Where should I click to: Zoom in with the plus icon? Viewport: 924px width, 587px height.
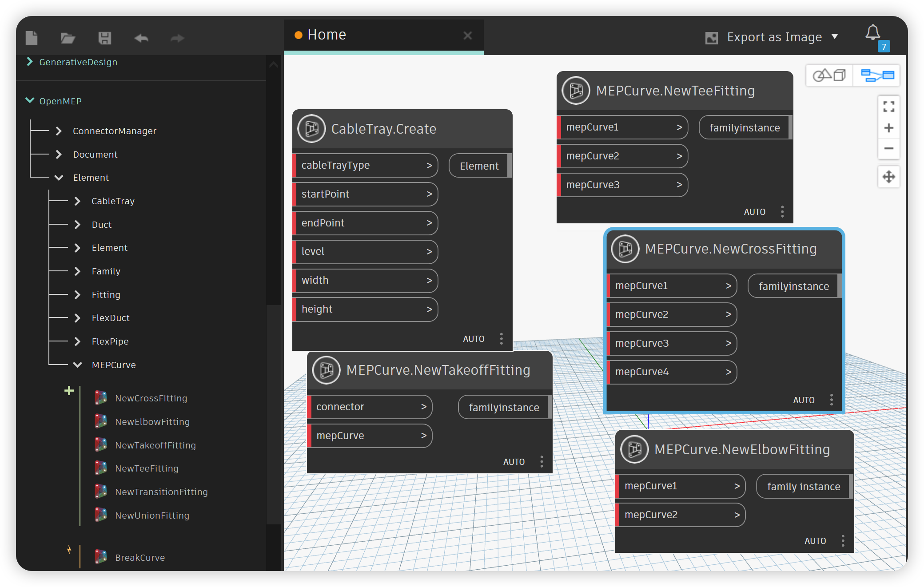888,128
